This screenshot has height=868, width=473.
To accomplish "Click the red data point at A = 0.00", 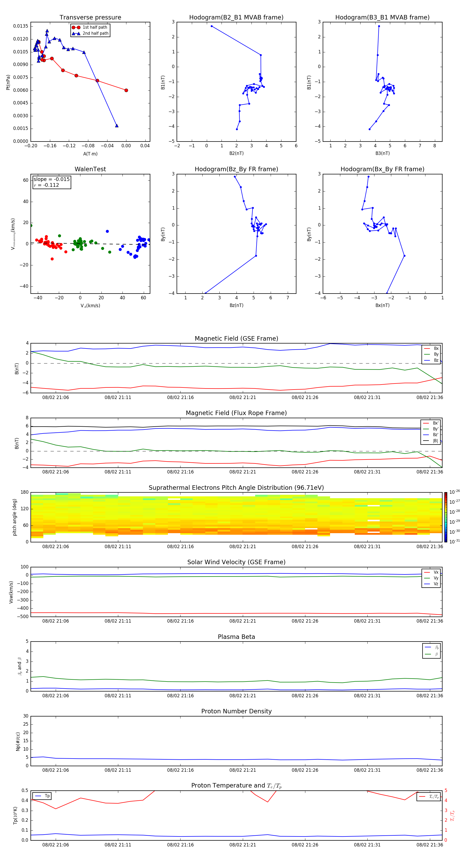I will tap(126, 90).
